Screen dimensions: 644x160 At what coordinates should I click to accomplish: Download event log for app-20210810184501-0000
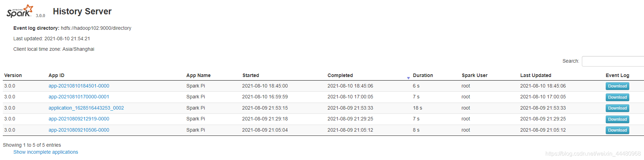(x=617, y=86)
